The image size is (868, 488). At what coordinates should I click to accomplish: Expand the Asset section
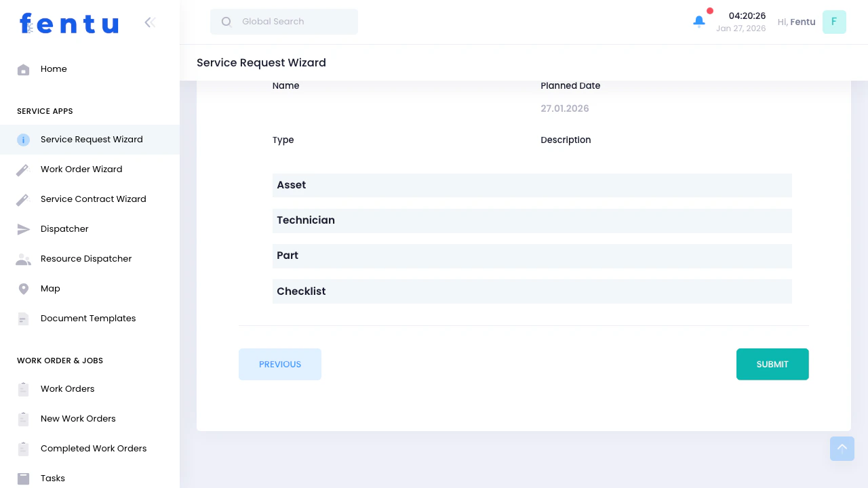[x=532, y=185]
